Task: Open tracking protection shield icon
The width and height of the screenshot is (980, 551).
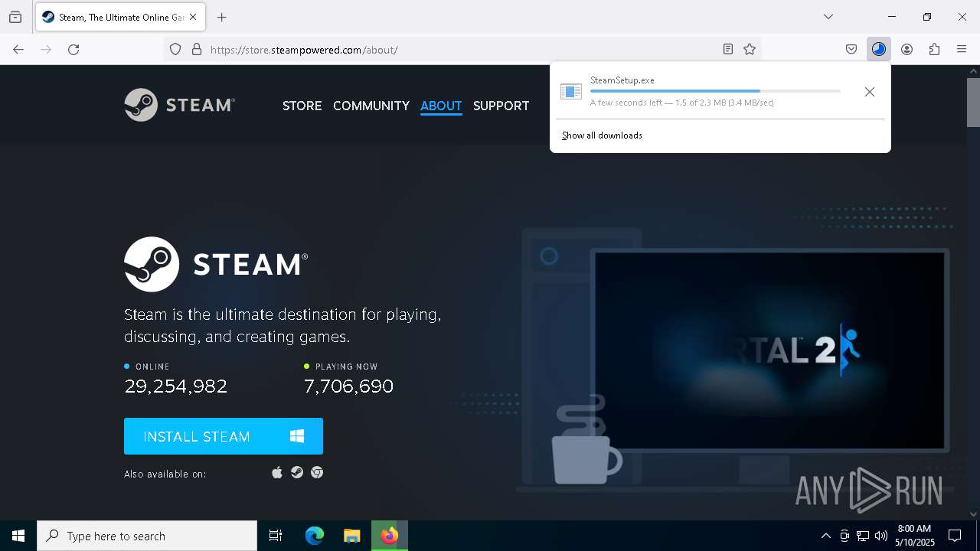Action: 175,49
